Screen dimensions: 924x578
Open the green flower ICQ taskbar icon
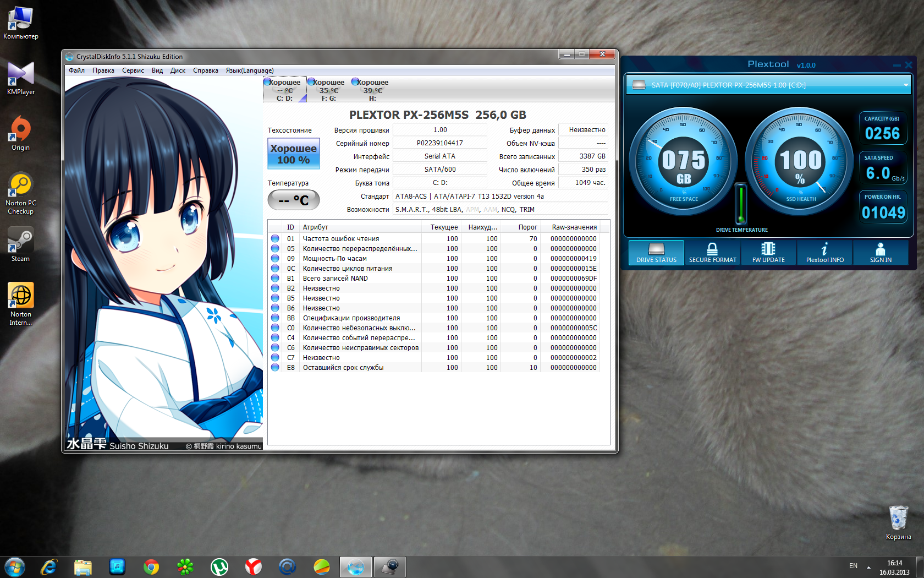click(185, 566)
